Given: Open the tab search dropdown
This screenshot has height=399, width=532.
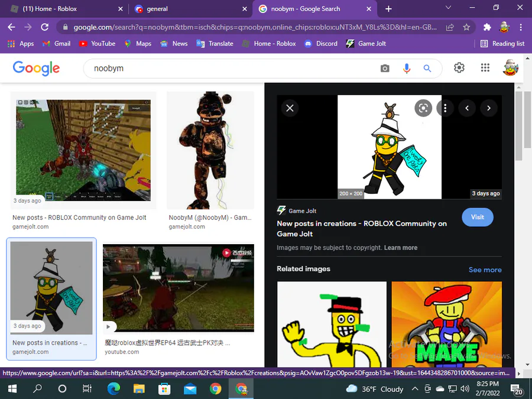Looking at the screenshot, I should (448, 8).
